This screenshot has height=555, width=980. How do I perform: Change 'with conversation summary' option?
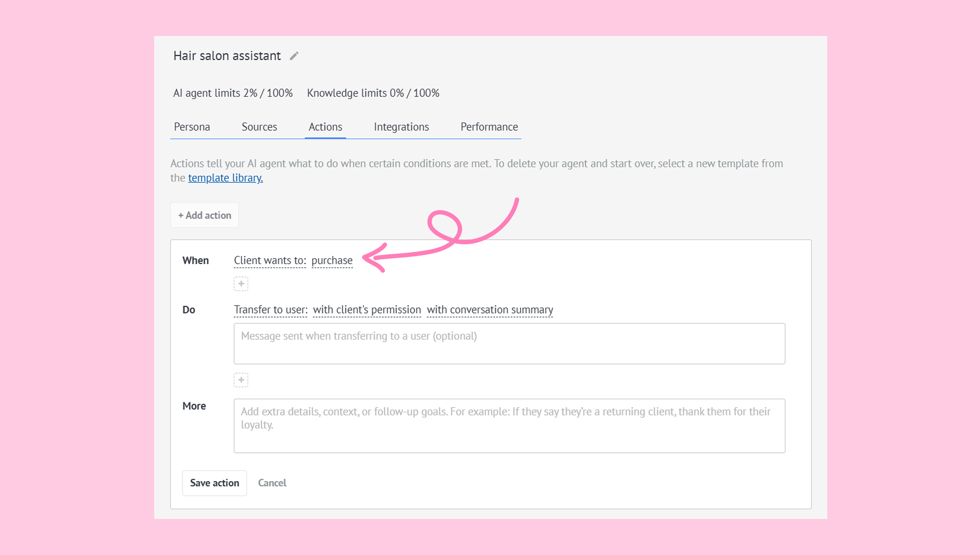(x=490, y=310)
